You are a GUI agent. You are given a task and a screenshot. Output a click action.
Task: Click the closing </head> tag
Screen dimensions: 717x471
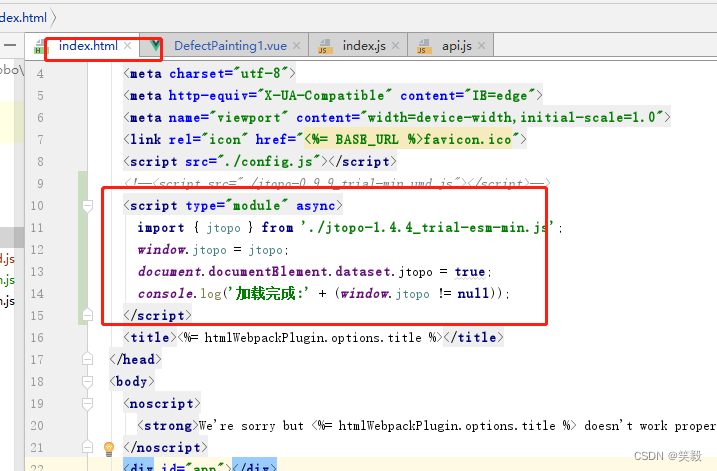135,359
